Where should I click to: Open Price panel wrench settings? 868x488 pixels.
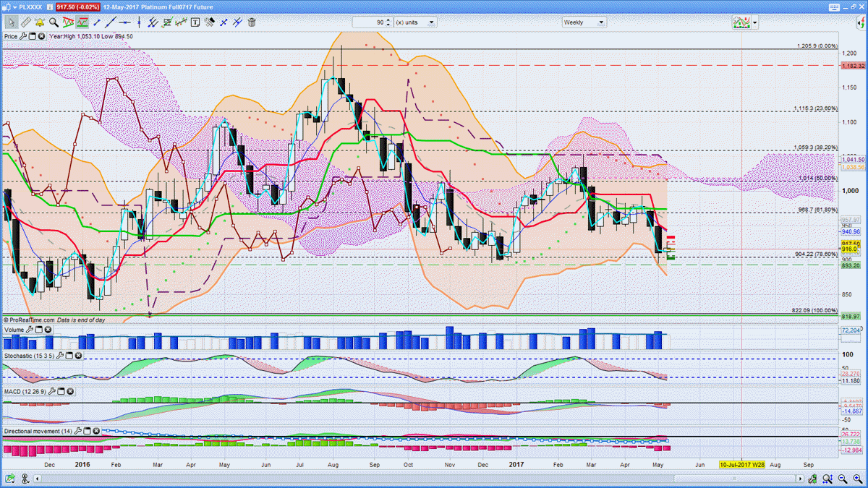tap(24, 35)
